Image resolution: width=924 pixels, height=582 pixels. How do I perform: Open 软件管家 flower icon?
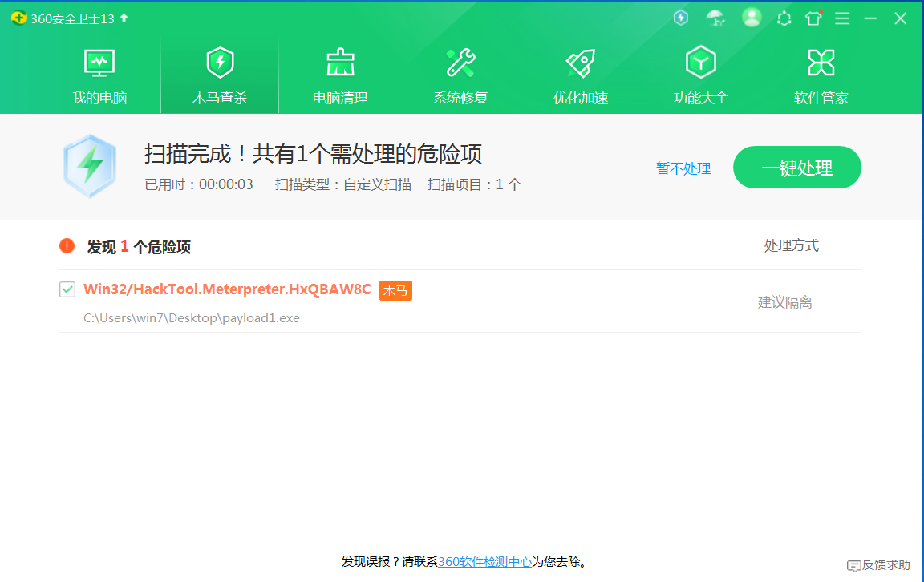(821, 63)
